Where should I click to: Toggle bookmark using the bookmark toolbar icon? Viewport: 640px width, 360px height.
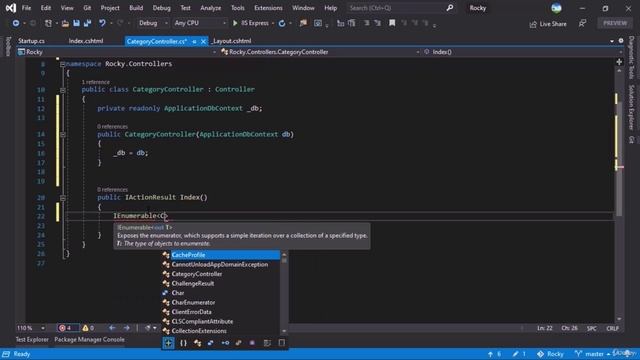click(x=392, y=23)
